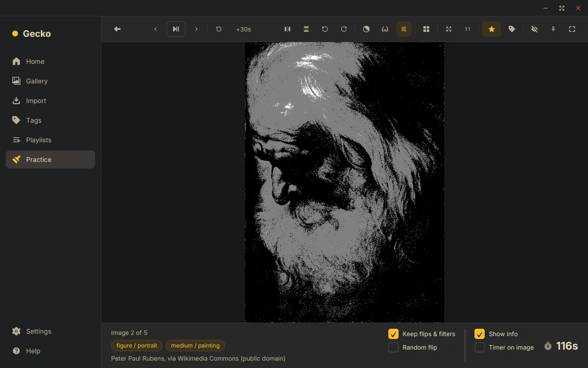Toggle the highlighted filter sliders button

(404, 29)
